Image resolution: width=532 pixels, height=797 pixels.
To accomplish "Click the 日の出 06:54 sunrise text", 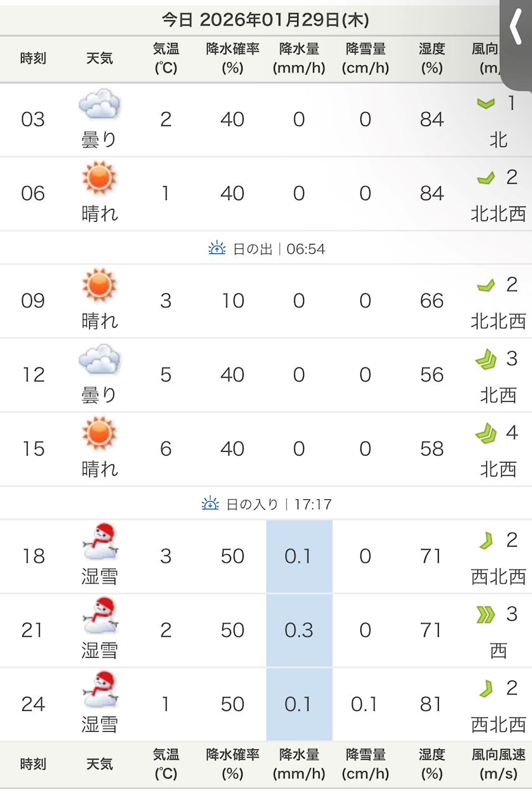I will click(279, 248).
